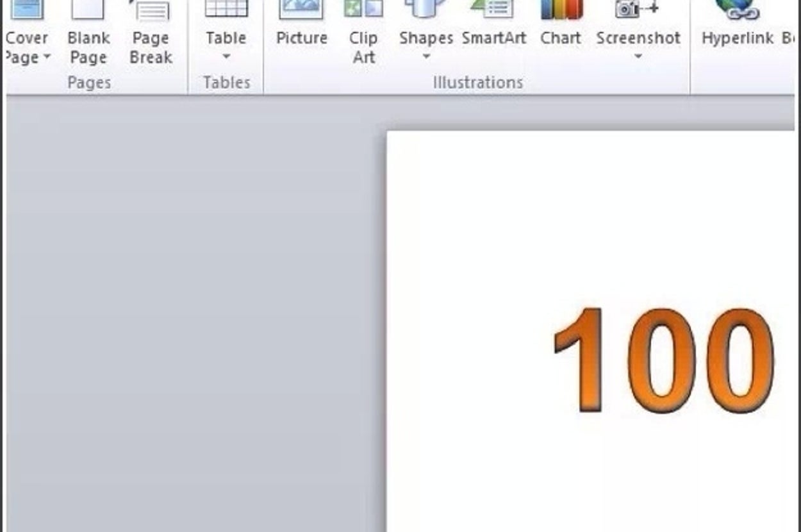
Task: Expand the Shapes gallery arrow
Action: [x=425, y=57]
